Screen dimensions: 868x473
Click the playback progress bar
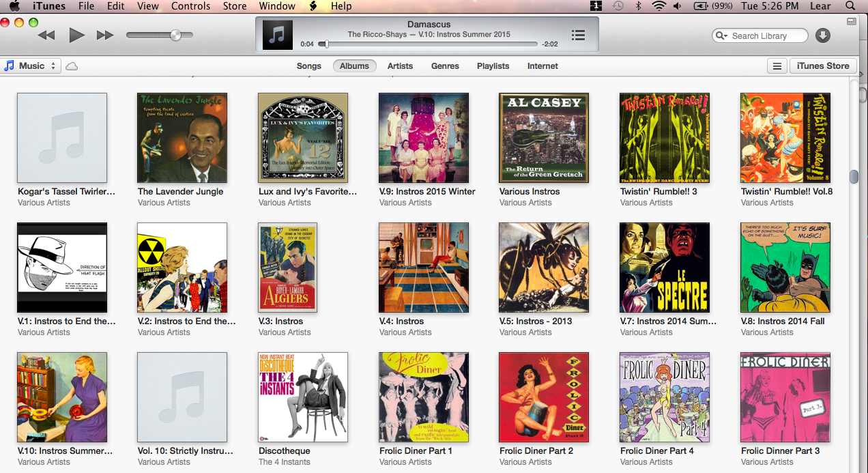pyautogui.click(x=429, y=44)
